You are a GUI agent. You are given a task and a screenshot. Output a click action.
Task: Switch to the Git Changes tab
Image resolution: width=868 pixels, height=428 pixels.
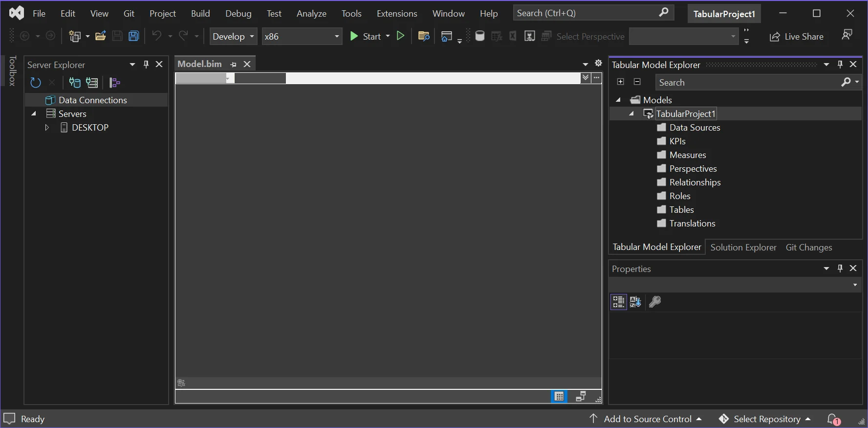coord(809,248)
